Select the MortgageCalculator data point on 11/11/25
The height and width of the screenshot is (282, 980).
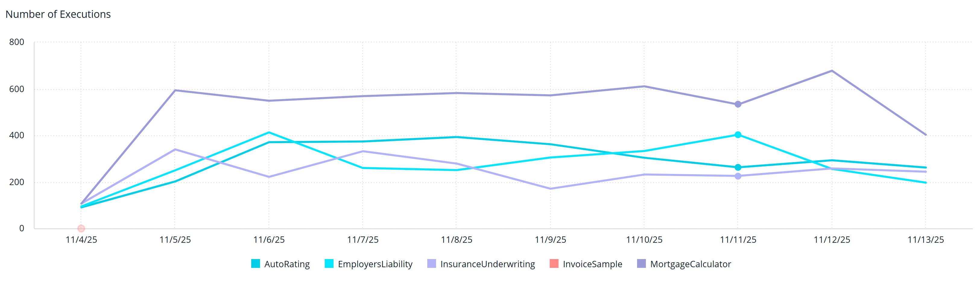click(x=738, y=104)
